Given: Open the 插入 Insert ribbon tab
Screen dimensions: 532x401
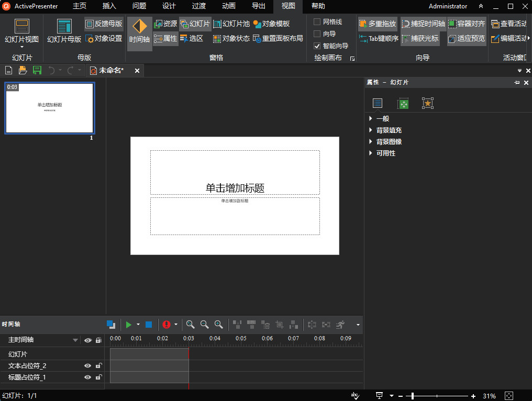Looking at the screenshot, I should (x=109, y=6).
